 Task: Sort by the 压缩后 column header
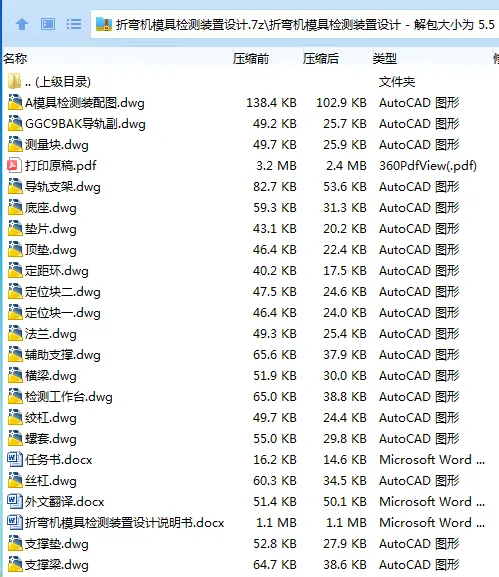tap(321, 59)
